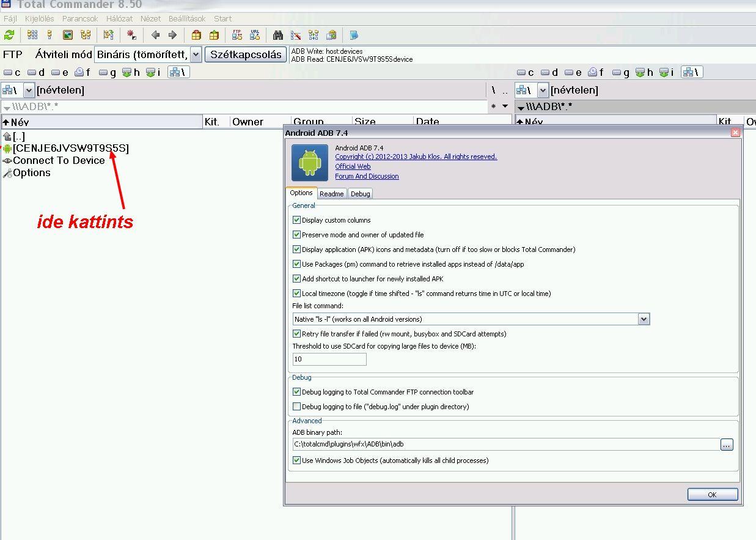Open left panel drive selection dropdown
Screen dimensions: 756x540
pos(29,91)
